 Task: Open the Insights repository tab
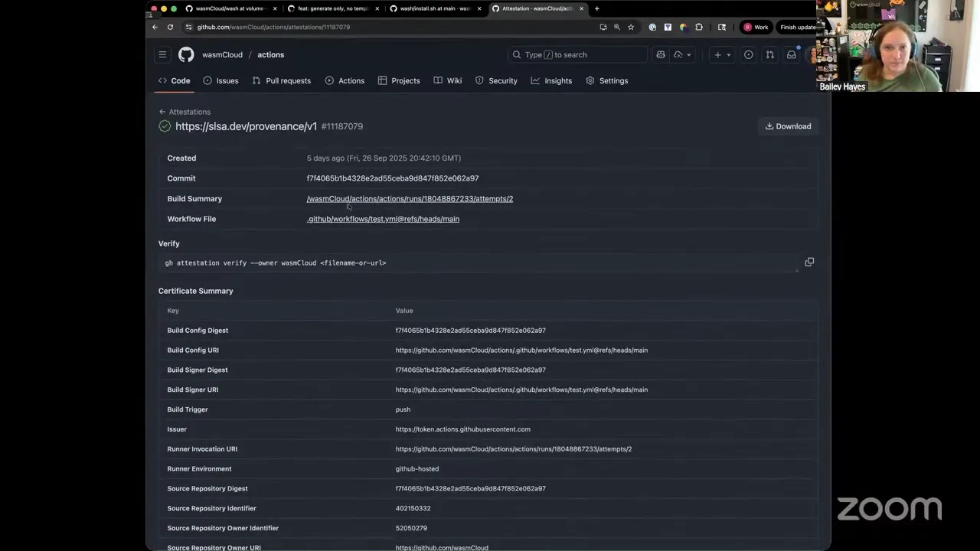551,80
